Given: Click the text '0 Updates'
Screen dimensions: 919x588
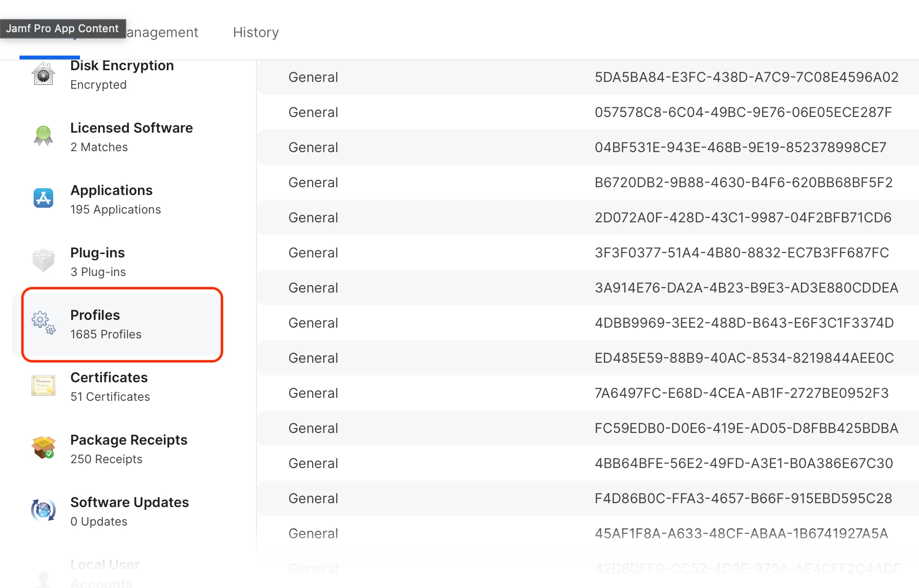Looking at the screenshot, I should (x=99, y=522).
